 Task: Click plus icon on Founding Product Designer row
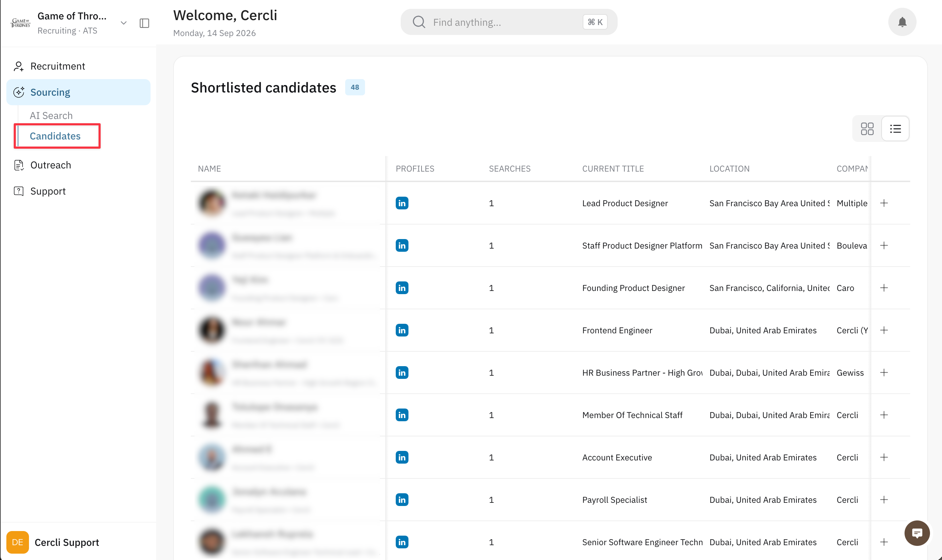884,288
